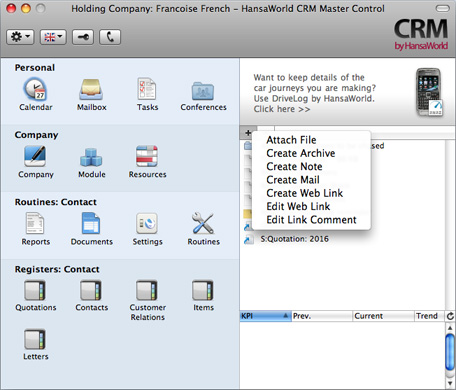Click the KPI list scrollbar thumb
This screenshot has height=390, width=456.
450,352
